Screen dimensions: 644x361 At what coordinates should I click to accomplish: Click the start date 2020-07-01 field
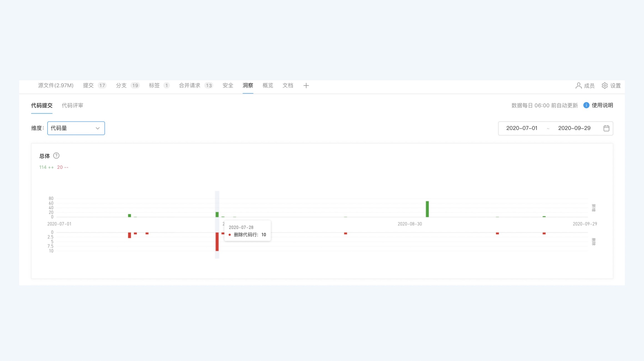click(x=521, y=128)
